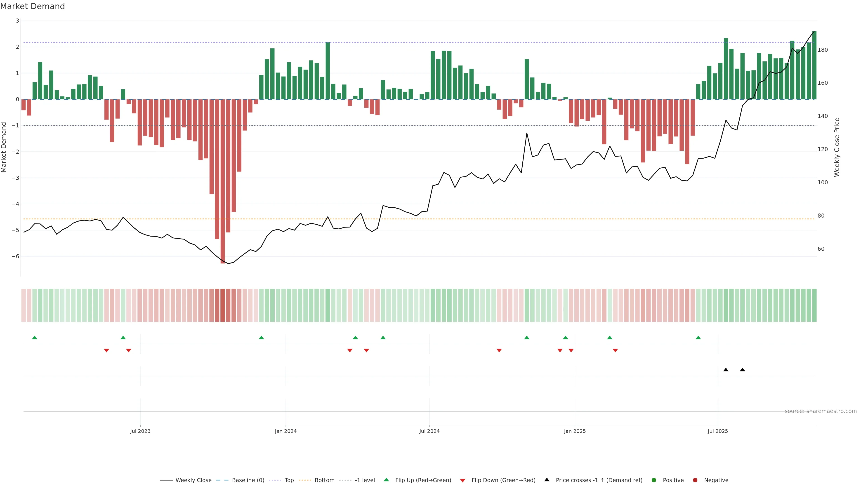The height and width of the screenshot is (488, 868).
Task: Click the Market Demand chart title
Action: click(x=32, y=6)
